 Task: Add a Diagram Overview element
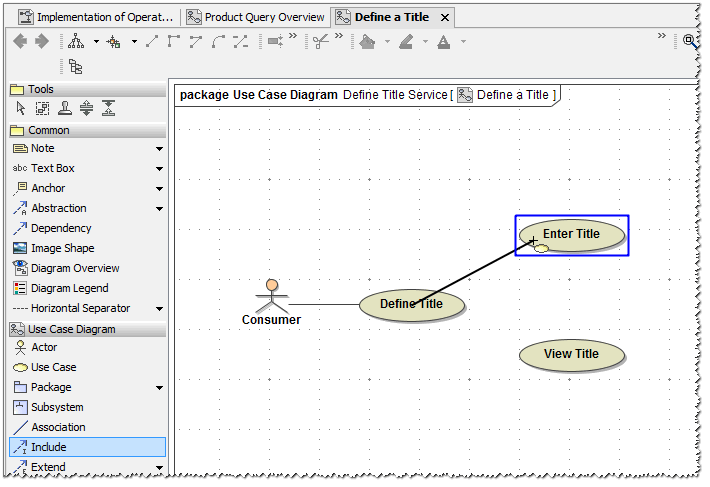tap(74, 268)
